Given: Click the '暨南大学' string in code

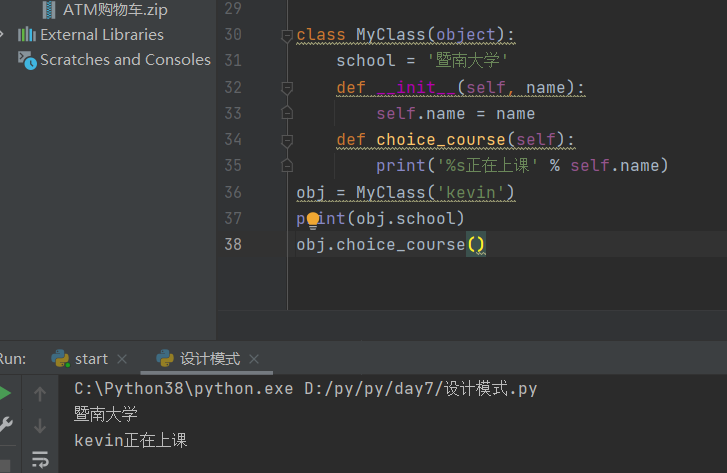Looking at the screenshot, I should (467, 60).
